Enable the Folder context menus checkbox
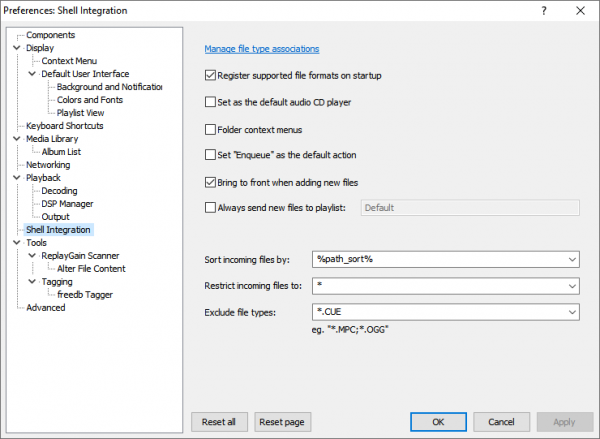The width and height of the screenshot is (600, 439). pyautogui.click(x=210, y=129)
